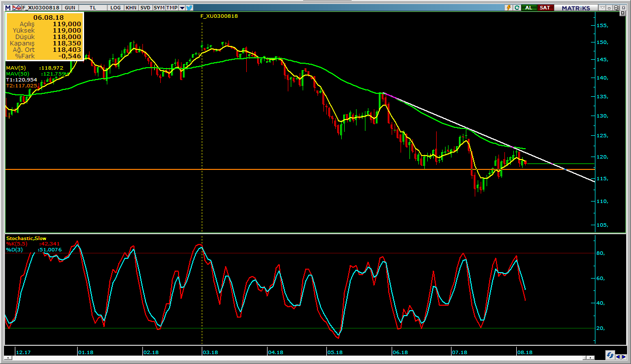Click the tile windows icon at top right

pos(616,8)
